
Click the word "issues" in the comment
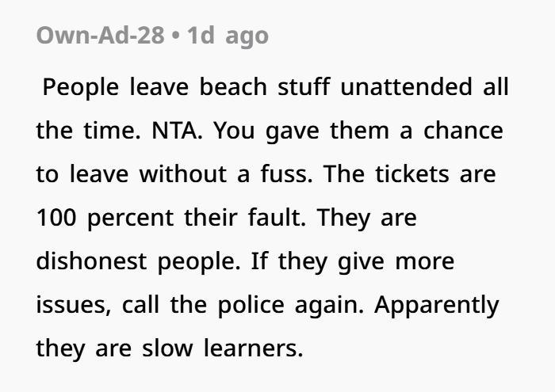71,305
